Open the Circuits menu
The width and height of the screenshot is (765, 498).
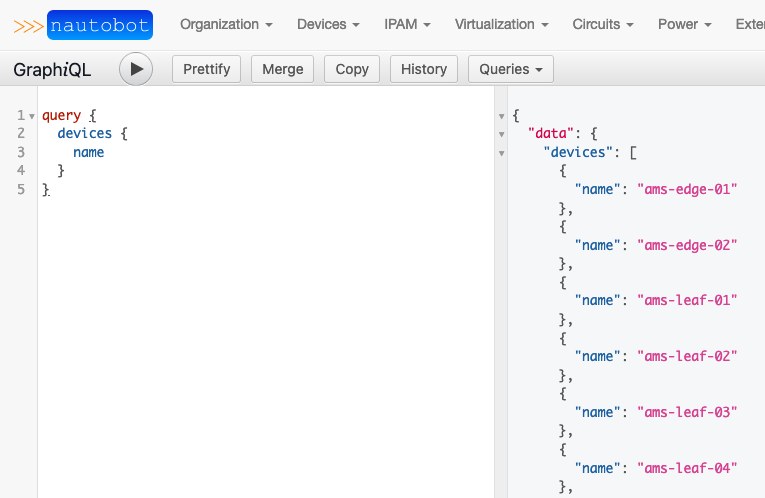coord(603,24)
